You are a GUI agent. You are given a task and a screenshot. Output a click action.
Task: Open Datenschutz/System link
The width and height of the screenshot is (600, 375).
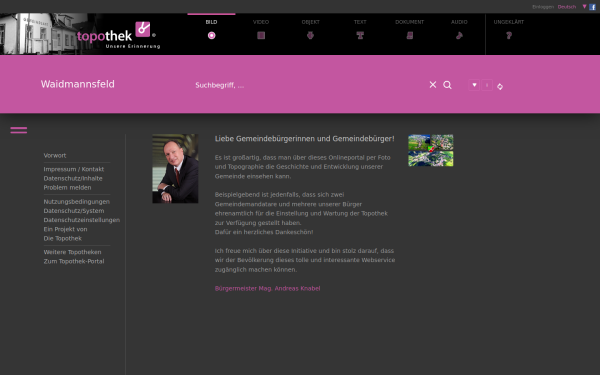[x=74, y=211]
